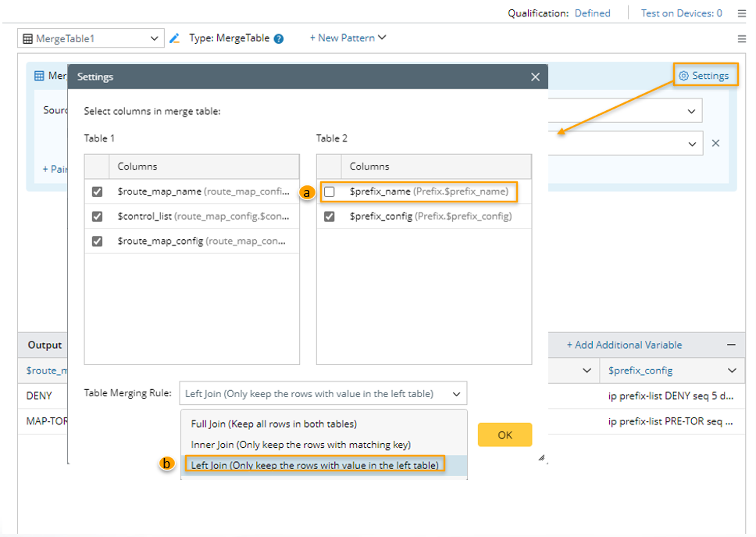The image size is (756, 537).
Task: Choose Inner Join from the list
Action: (x=301, y=445)
